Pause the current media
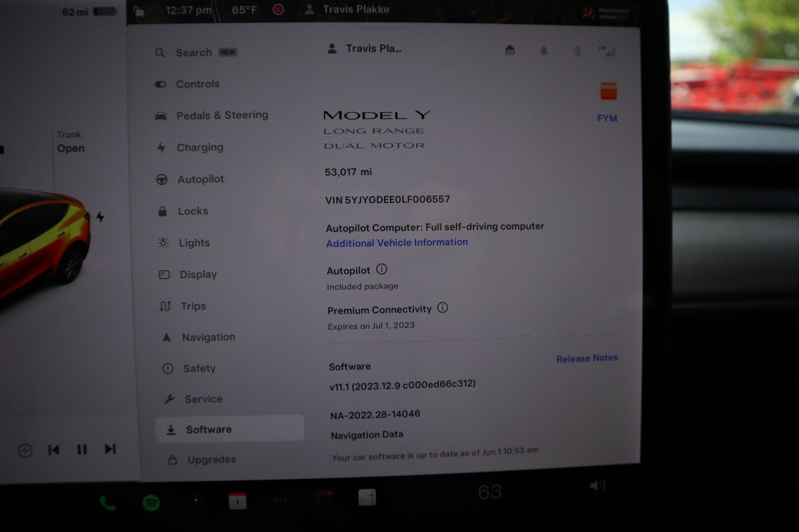The width and height of the screenshot is (799, 532). 82,450
